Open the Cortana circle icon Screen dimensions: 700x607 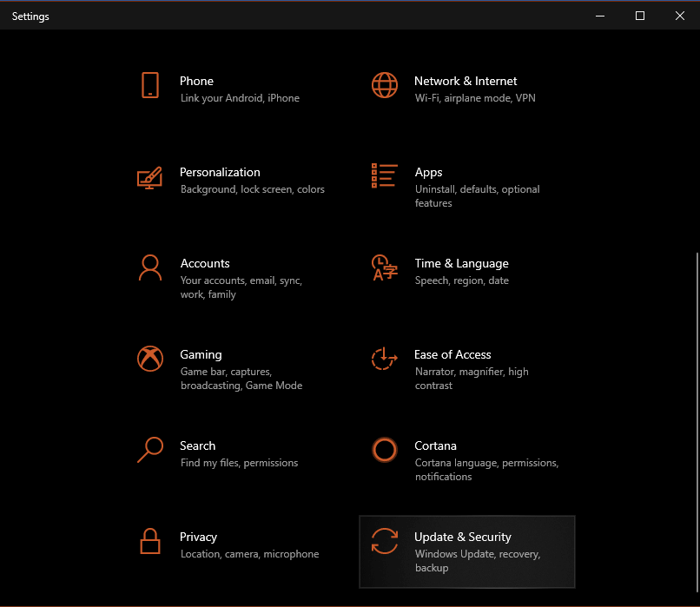click(x=384, y=450)
